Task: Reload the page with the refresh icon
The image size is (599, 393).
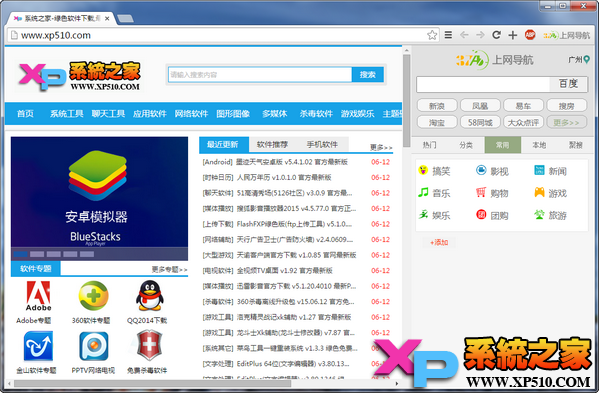Action: [x=496, y=35]
